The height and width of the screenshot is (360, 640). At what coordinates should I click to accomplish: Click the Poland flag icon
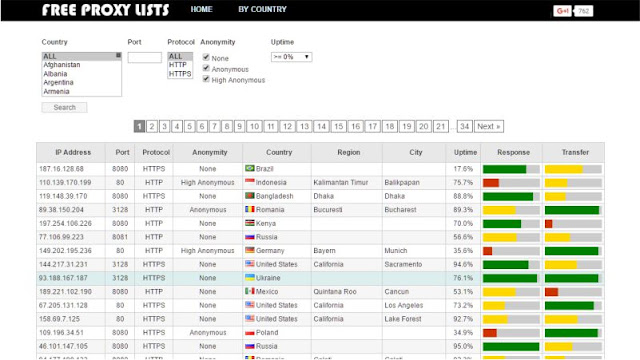tap(249, 332)
